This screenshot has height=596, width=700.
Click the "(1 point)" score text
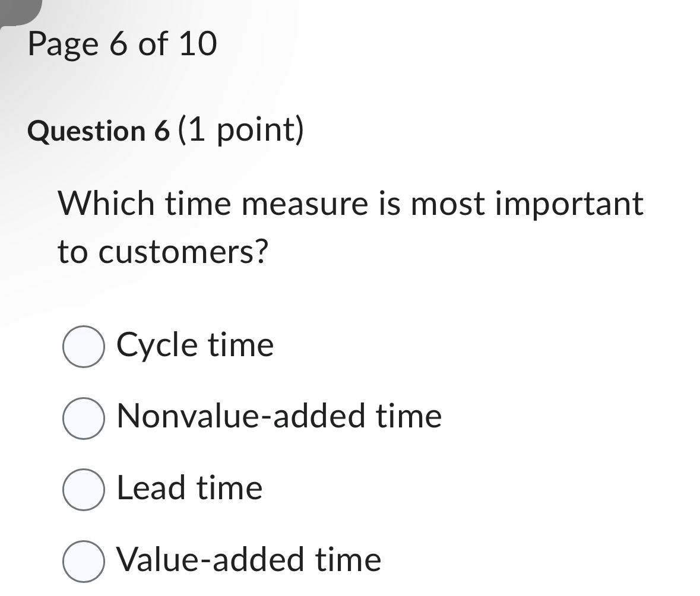point(240,130)
